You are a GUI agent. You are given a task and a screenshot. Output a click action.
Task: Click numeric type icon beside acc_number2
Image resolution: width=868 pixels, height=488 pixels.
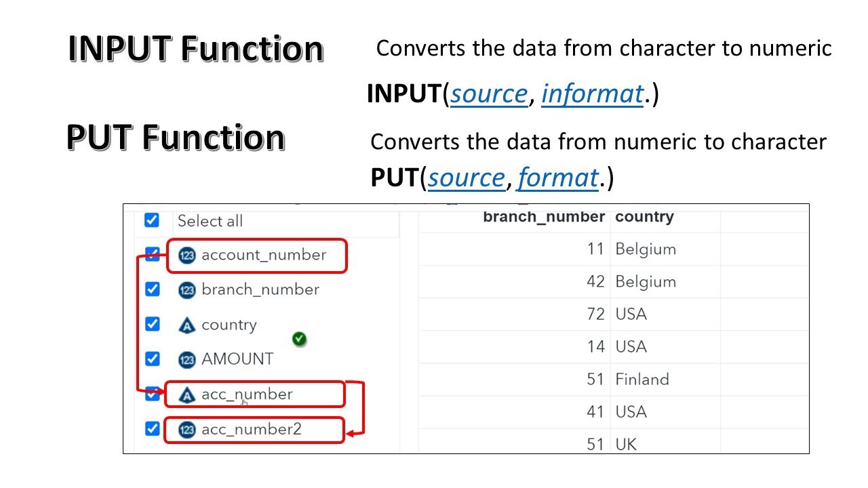[x=186, y=430]
